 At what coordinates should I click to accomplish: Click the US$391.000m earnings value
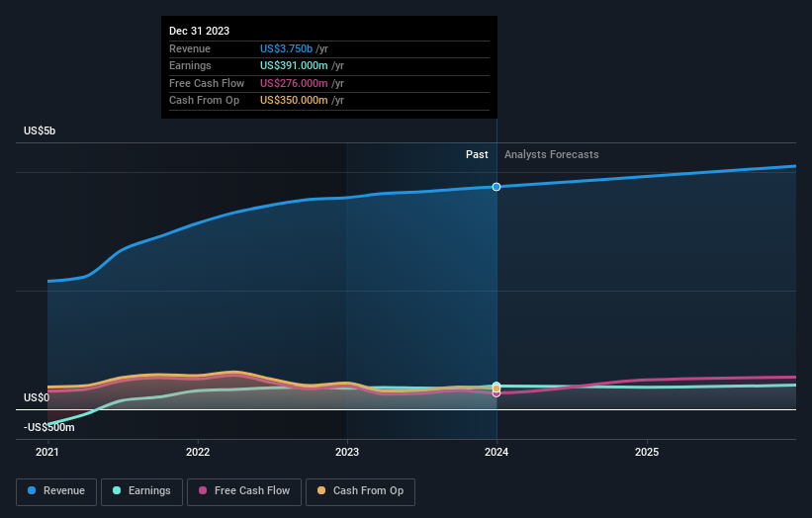click(x=294, y=65)
